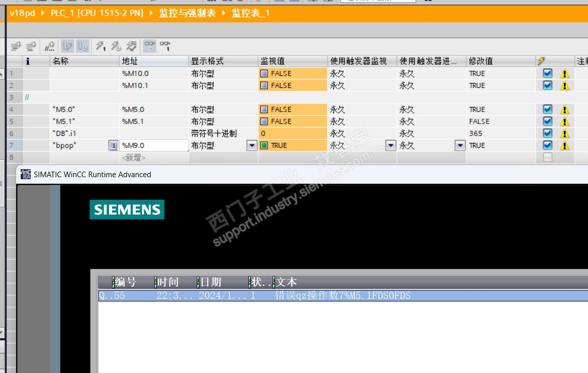Click 带符号十进制 display format cell
Viewport: 588px width, 373px height.
pyautogui.click(x=223, y=133)
